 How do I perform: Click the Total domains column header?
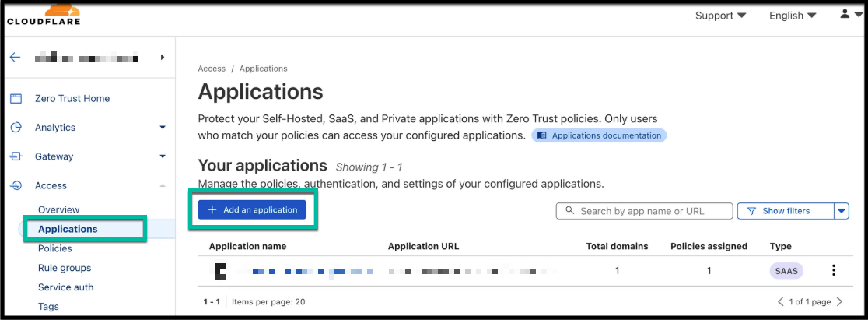[x=618, y=246]
